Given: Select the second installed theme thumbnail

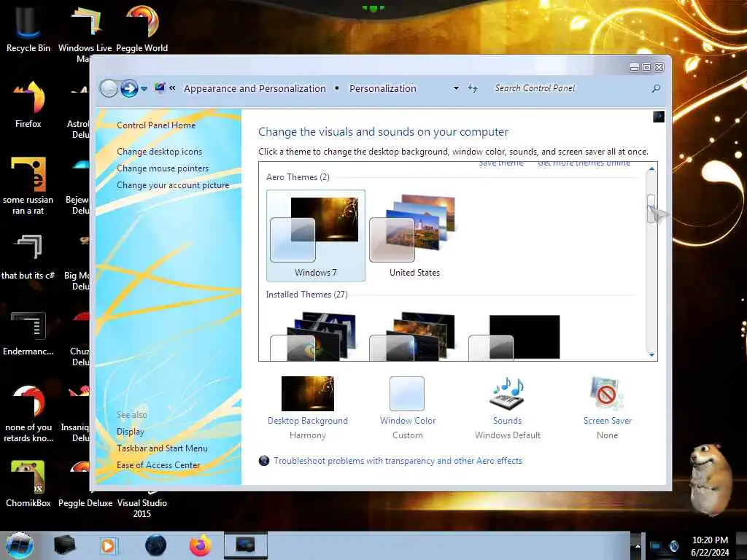Looking at the screenshot, I should click(x=414, y=336).
